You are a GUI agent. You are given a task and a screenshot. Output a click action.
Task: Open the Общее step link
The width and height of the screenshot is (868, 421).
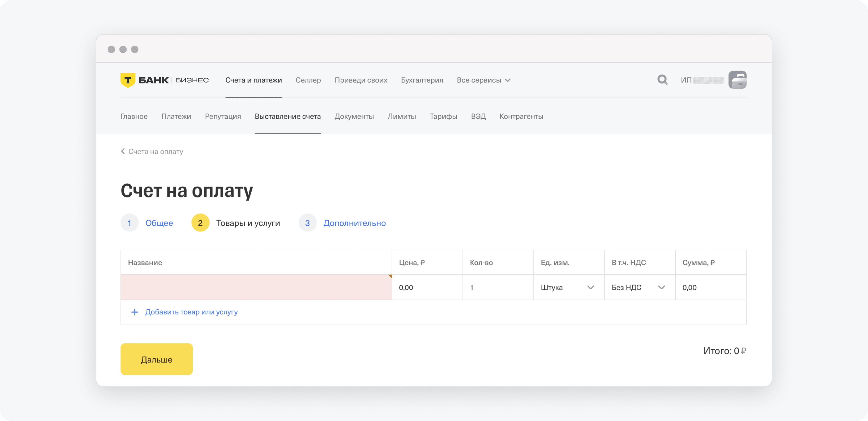point(159,223)
